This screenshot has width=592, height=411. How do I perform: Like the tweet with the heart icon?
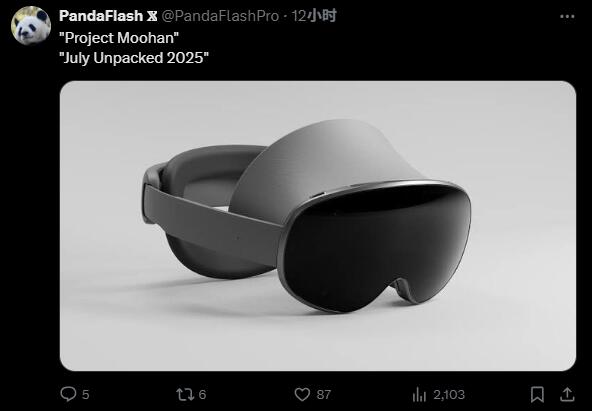302,394
